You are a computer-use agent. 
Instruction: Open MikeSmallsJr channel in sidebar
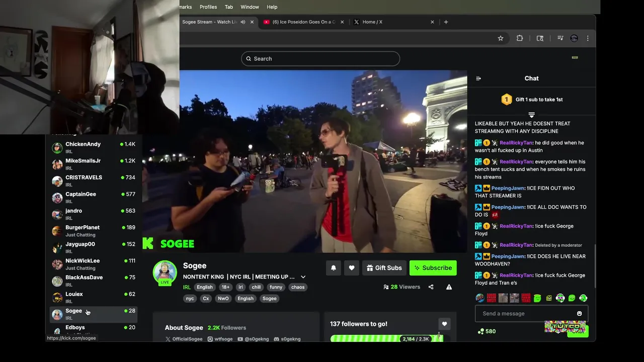click(x=94, y=164)
